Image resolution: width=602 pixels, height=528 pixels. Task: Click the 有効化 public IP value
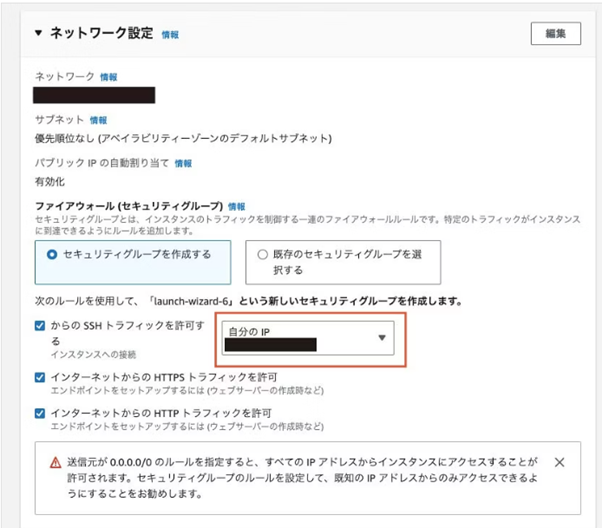pyautogui.click(x=50, y=181)
